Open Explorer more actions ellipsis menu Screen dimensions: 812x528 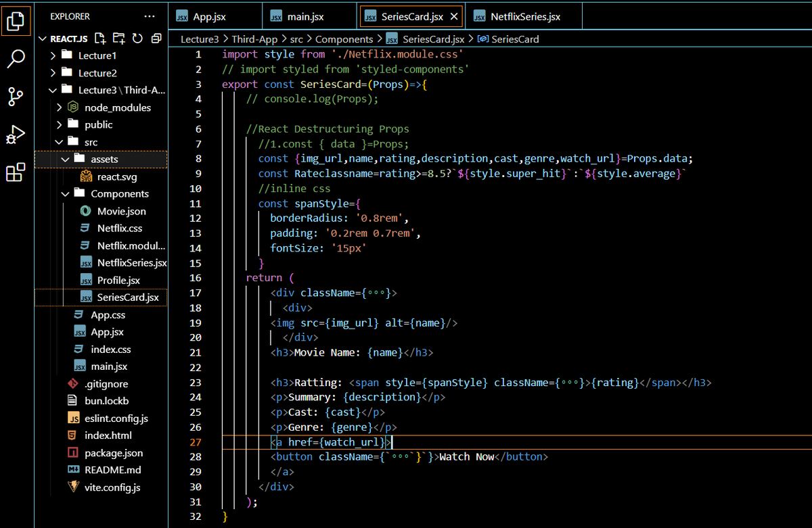point(150,16)
